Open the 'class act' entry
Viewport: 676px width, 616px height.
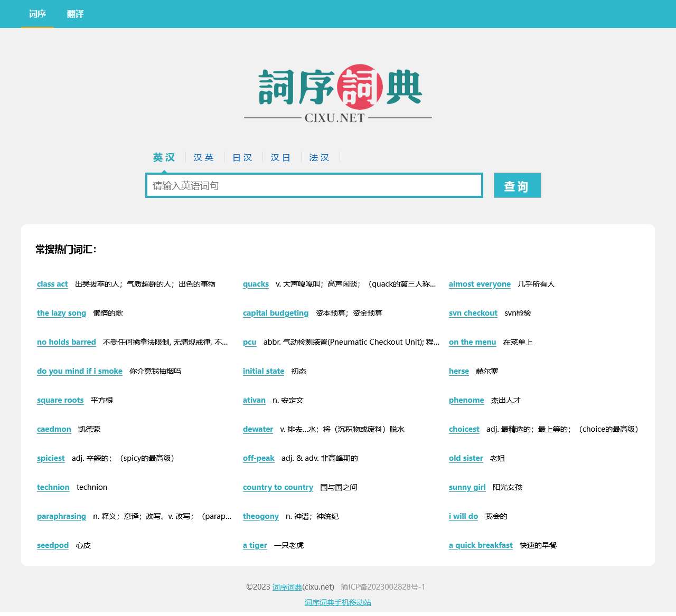tap(52, 284)
